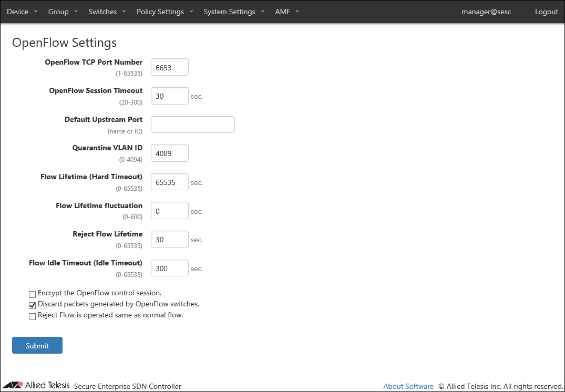Open the Policy Settings menu
565x392 pixels.
click(165, 12)
